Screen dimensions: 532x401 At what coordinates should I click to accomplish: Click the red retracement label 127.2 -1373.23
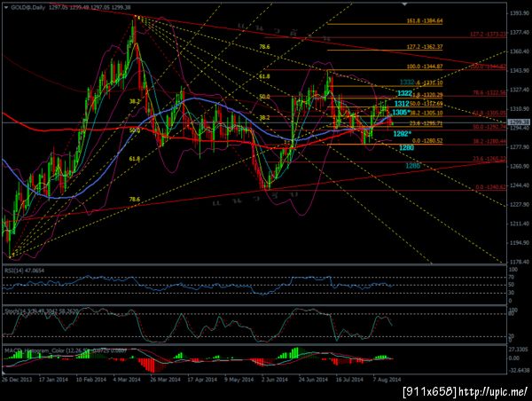click(x=488, y=34)
